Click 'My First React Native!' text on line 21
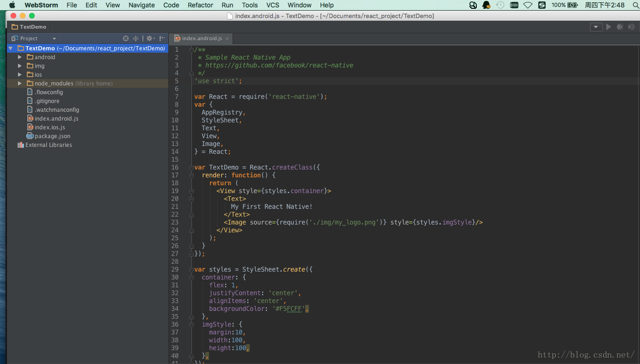Screen dimensions: 640x364 272,206
